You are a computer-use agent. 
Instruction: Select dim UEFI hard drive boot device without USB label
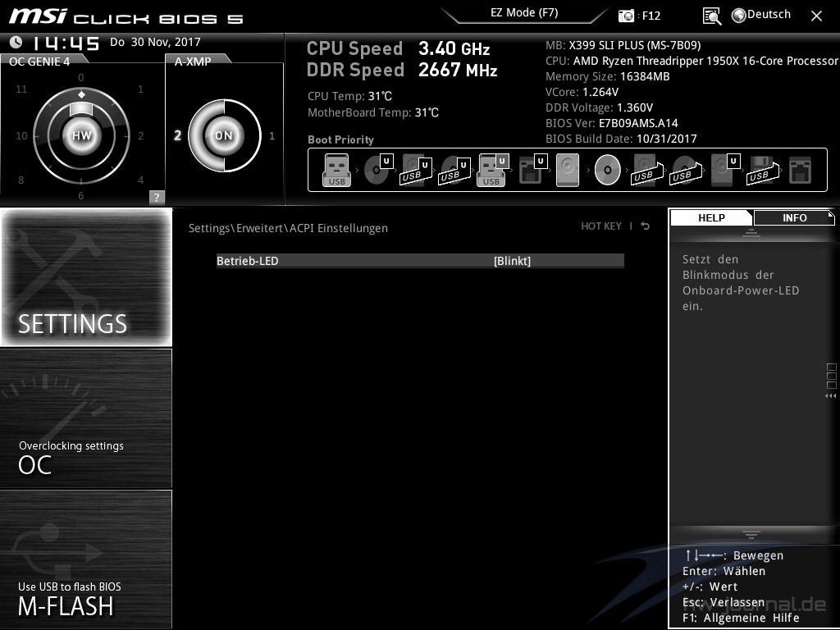[x=725, y=170]
